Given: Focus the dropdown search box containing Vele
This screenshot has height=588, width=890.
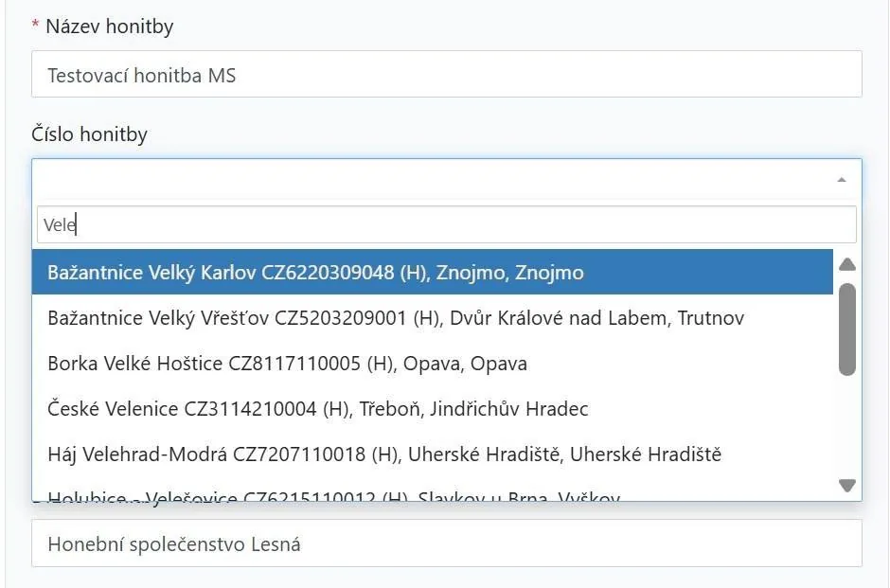Looking at the screenshot, I should (x=447, y=224).
